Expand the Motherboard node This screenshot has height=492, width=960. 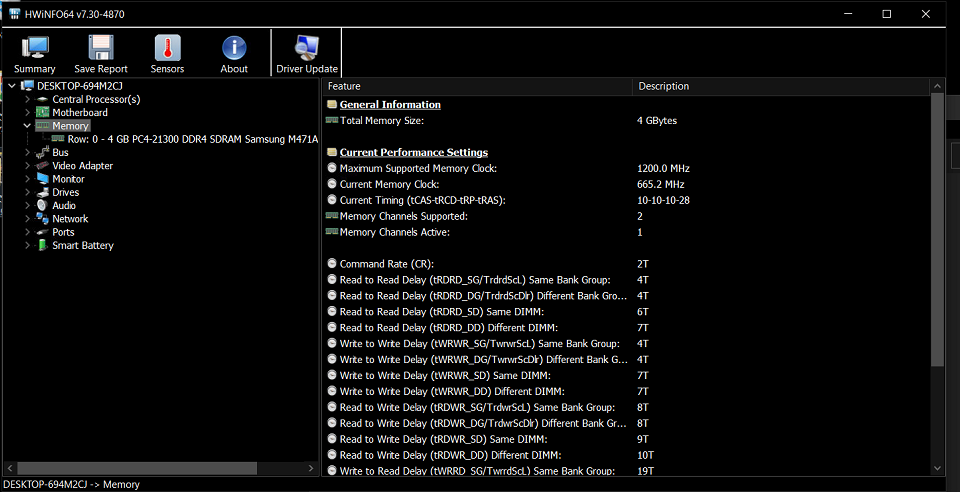pos(28,113)
